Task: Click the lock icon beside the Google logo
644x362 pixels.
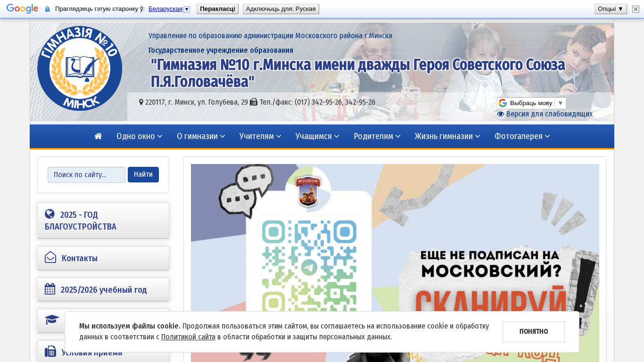Action: pos(47,9)
